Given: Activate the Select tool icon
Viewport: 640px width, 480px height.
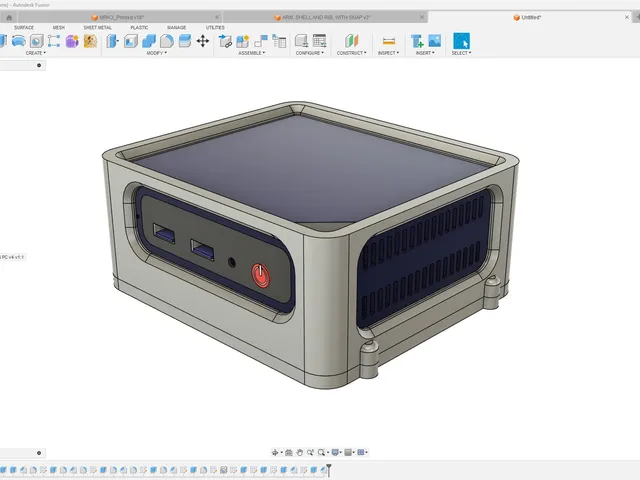Looking at the screenshot, I should pyautogui.click(x=462, y=41).
